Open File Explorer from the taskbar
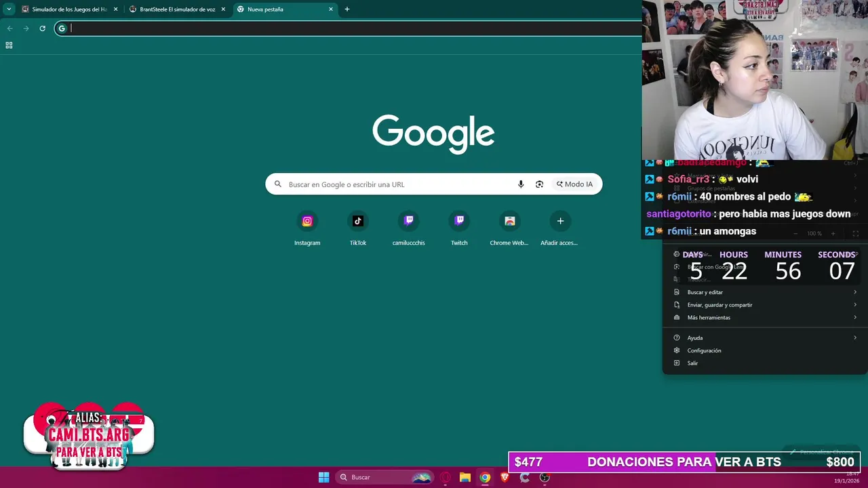This screenshot has height=488, width=868. click(465, 477)
